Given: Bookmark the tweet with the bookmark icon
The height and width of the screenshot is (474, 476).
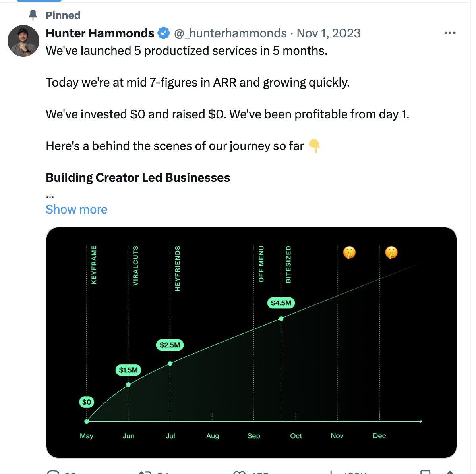Looking at the screenshot, I should 426,472.
